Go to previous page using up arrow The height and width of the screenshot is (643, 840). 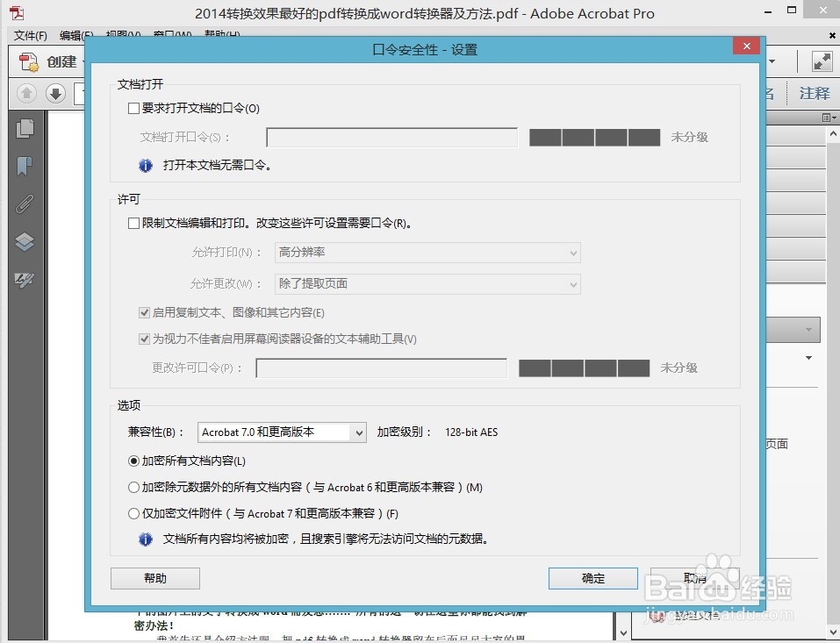[x=26, y=93]
